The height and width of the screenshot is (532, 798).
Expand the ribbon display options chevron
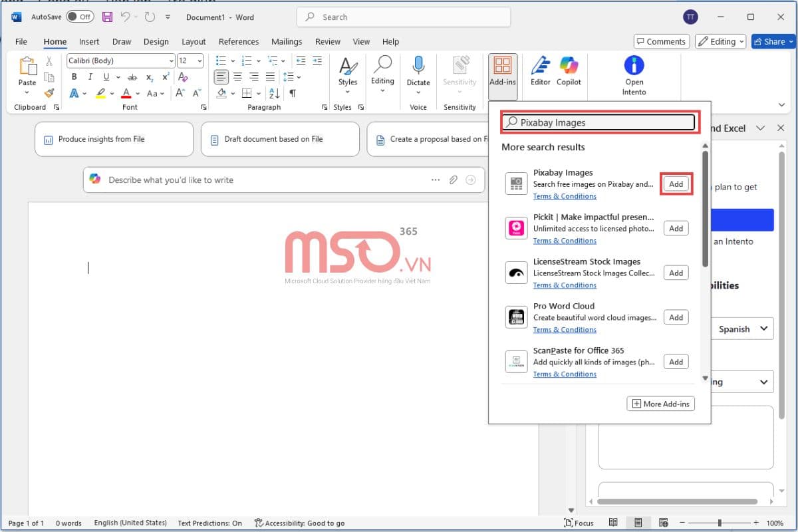click(x=782, y=104)
